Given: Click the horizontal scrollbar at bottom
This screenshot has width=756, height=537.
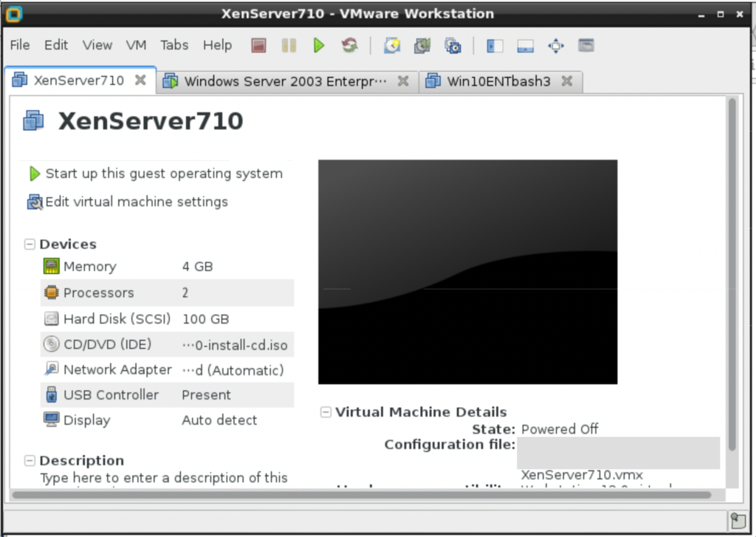Looking at the screenshot, I should pos(362,495).
